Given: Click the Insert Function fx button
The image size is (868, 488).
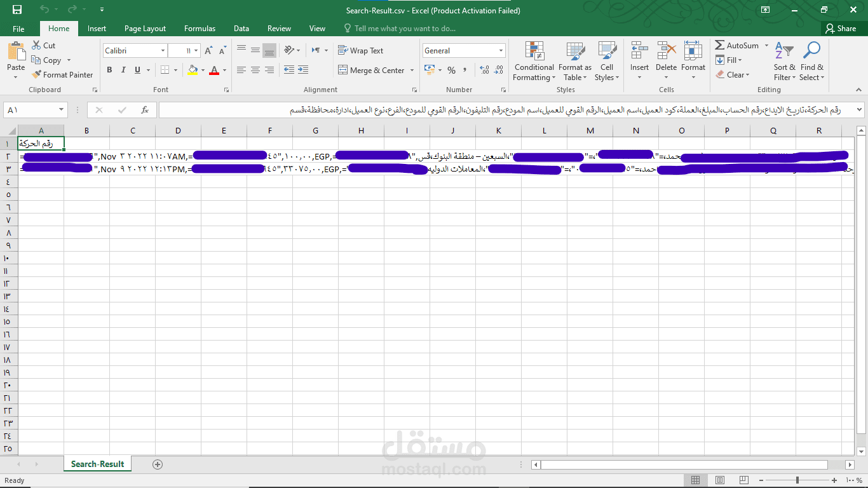Looking at the screenshot, I should tap(145, 110).
